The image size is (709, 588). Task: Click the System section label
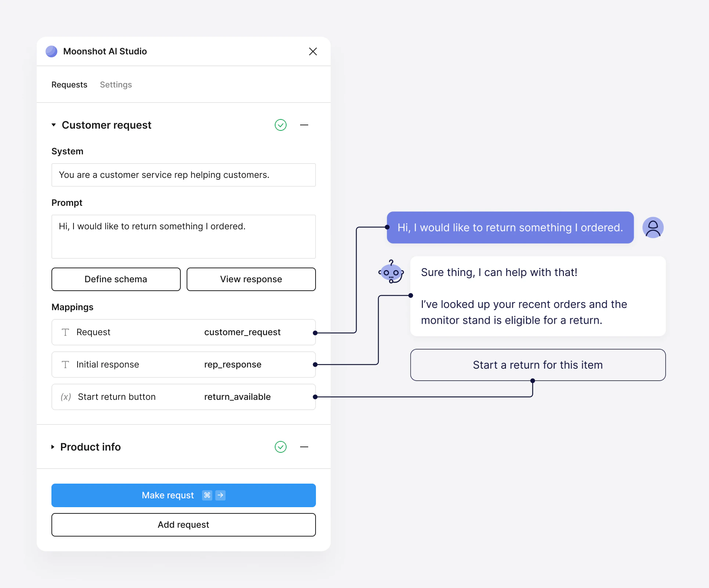[67, 151]
